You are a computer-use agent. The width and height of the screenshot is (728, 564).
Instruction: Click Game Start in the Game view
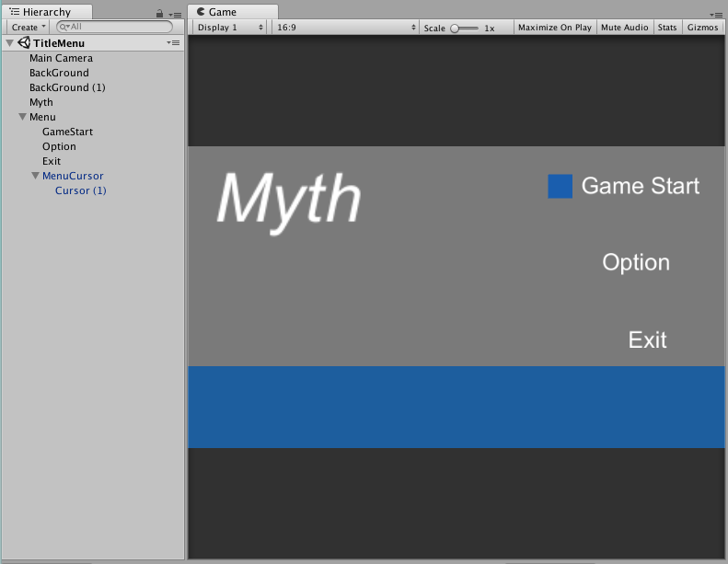point(641,186)
